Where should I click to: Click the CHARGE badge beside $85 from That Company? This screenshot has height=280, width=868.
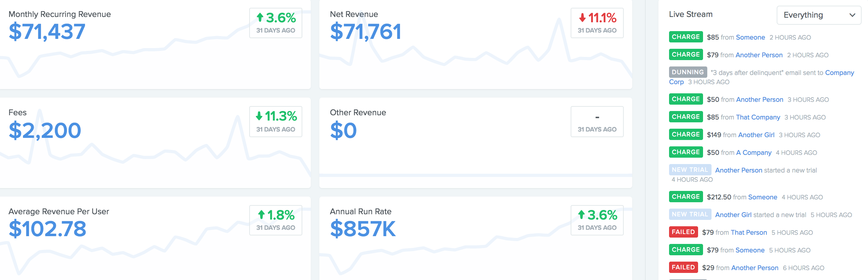[686, 117]
